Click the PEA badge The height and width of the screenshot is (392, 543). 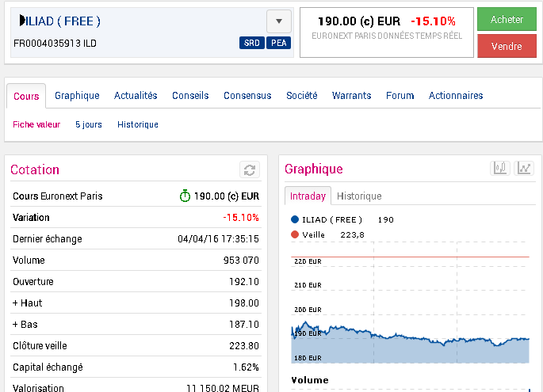tap(277, 43)
